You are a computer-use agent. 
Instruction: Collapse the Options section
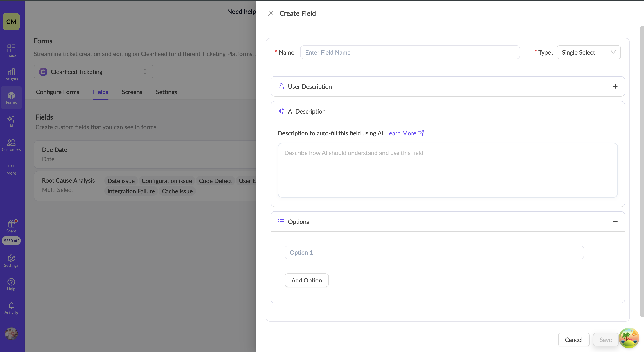click(615, 221)
